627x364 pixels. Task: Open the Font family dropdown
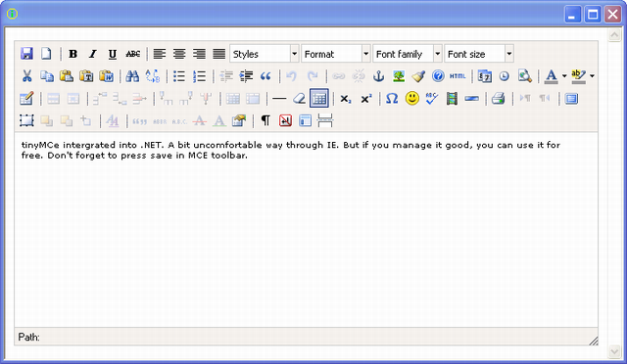(x=408, y=54)
